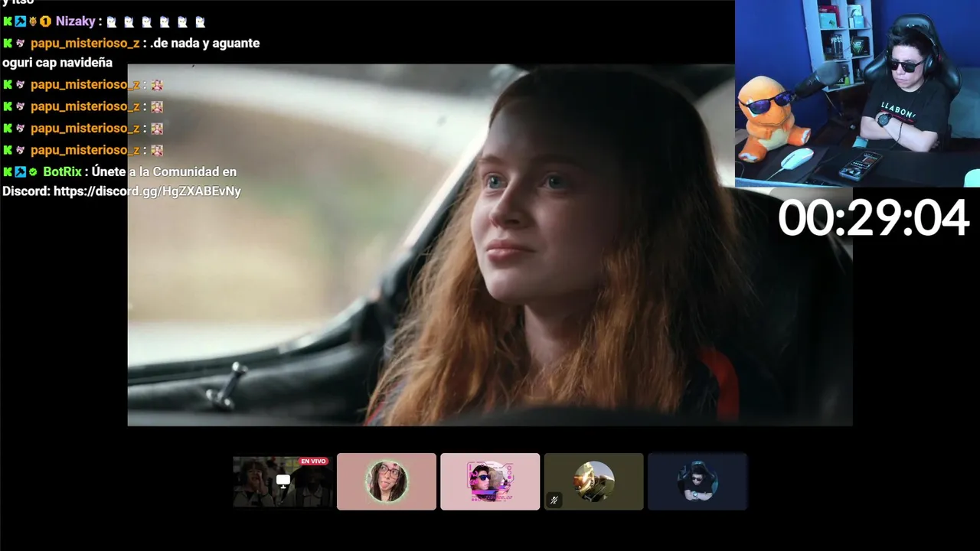The height and width of the screenshot is (551, 980).
Task: Click the gold number 1 badge beside Nizaky
Action: tap(45, 21)
